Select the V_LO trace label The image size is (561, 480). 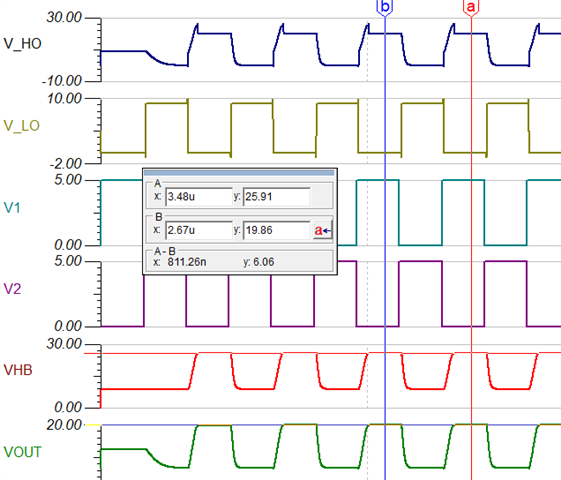pyautogui.click(x=21, y=126)
